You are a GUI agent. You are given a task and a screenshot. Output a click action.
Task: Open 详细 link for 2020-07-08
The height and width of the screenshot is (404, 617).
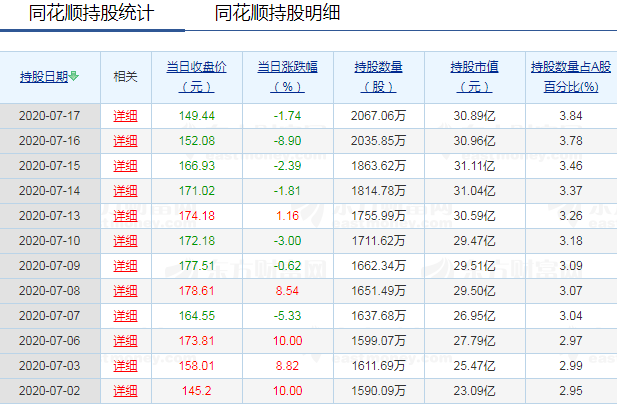[x=125, y=291]
